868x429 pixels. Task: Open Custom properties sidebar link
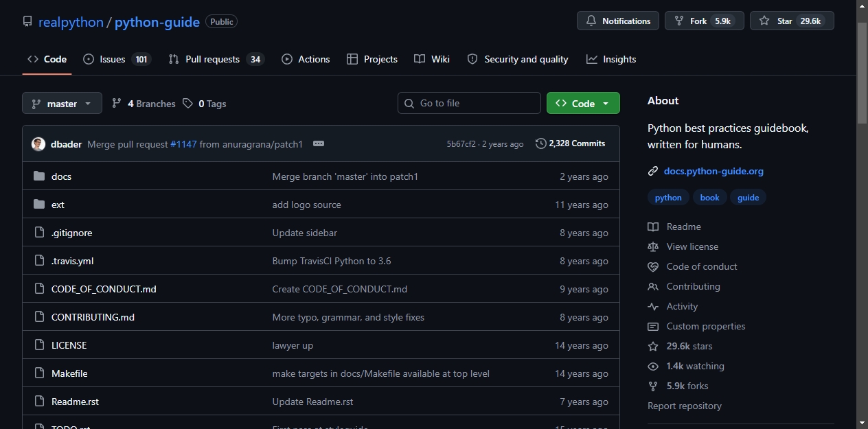(696, 326)
